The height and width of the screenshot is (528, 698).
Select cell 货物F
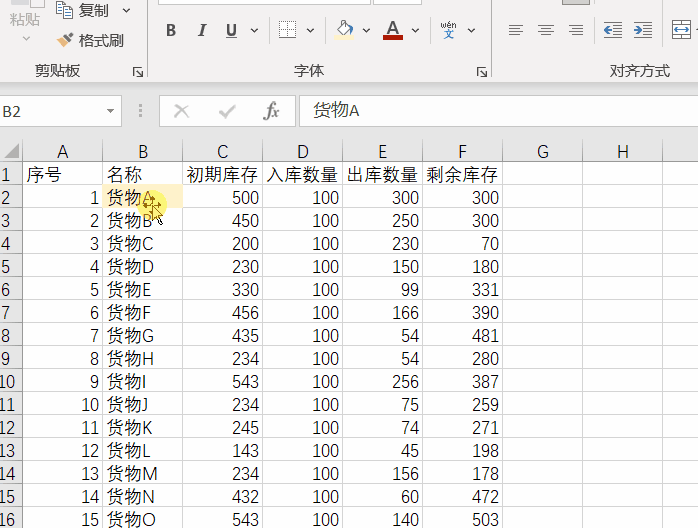coord(143,312)
